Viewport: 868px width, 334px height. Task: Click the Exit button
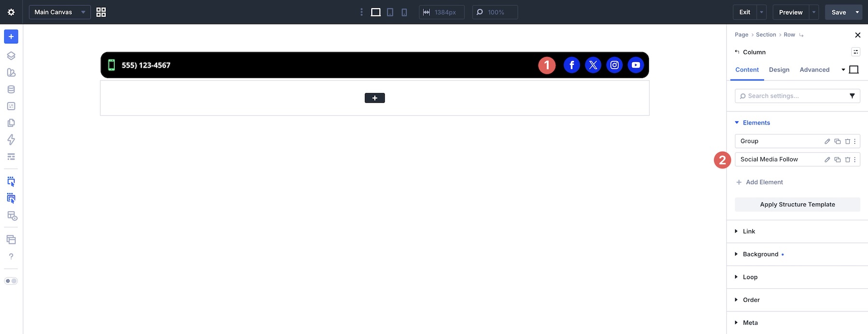[x=745, y=12]
